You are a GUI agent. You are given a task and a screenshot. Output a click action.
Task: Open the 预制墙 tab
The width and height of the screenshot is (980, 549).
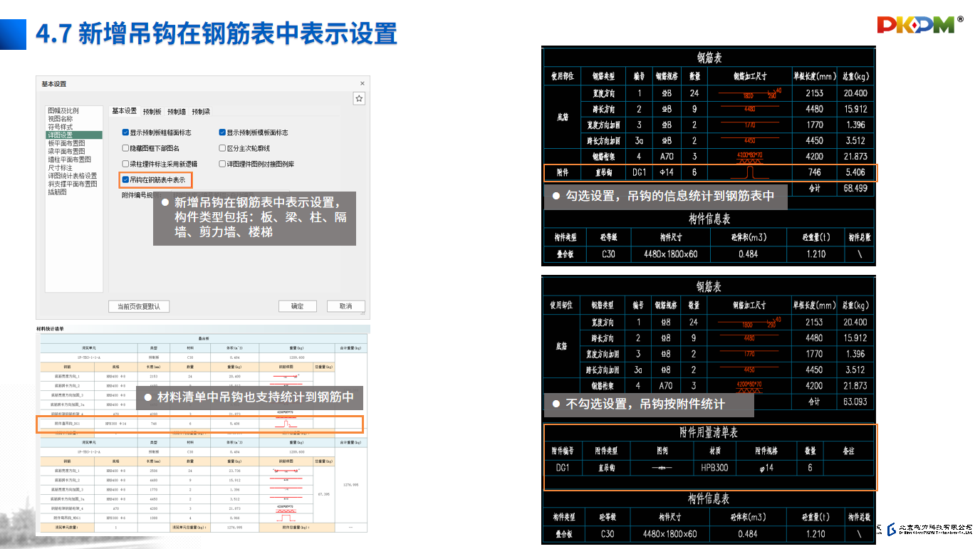click(177, 112)
